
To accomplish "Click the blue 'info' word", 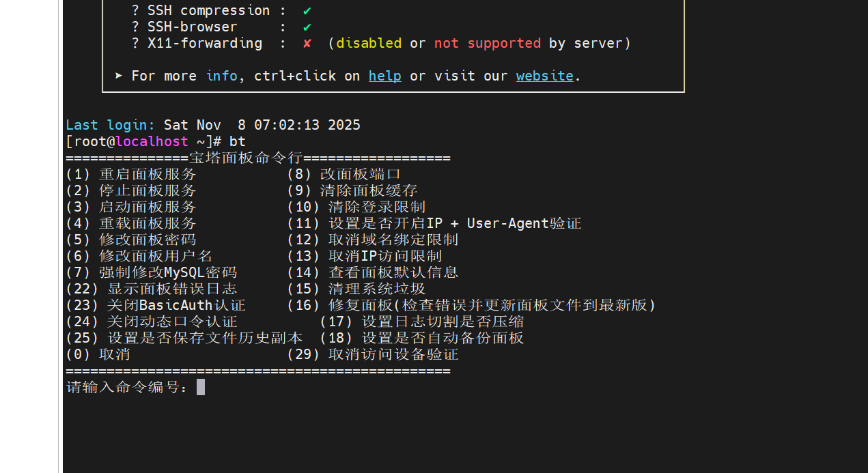I will point(222,76).
